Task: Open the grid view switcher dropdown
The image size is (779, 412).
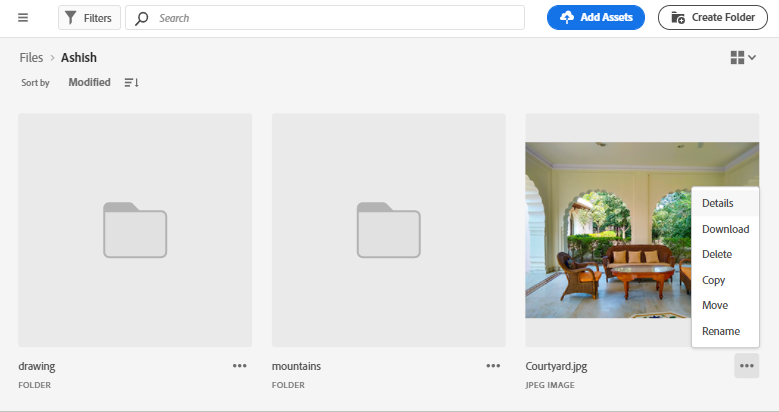Action: pos(743,58)
